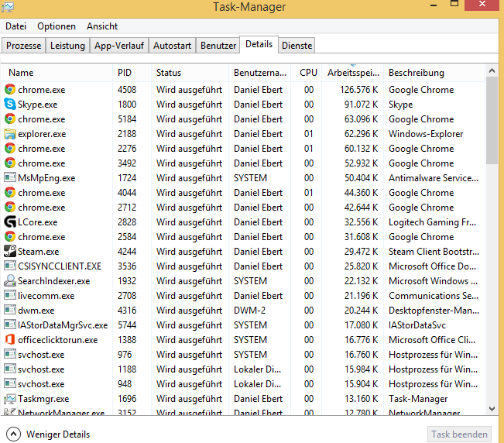This screenshot has width=504, height=443.
Task: Select the Desktopfenster-Man... description
Action: click(434, 311)
